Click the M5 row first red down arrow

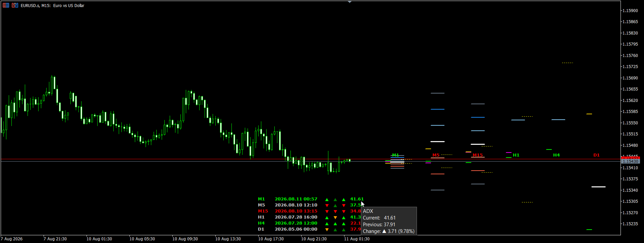click(327, 205)
